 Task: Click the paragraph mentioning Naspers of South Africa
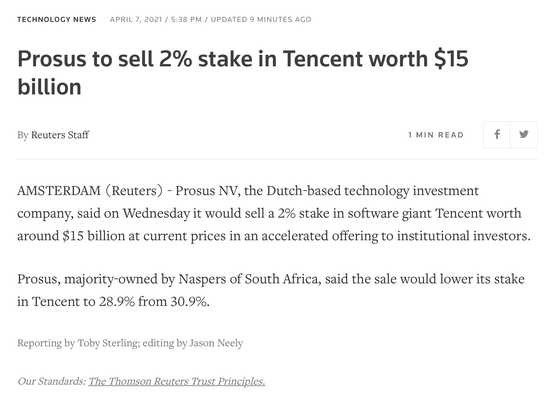coord(271,290)
